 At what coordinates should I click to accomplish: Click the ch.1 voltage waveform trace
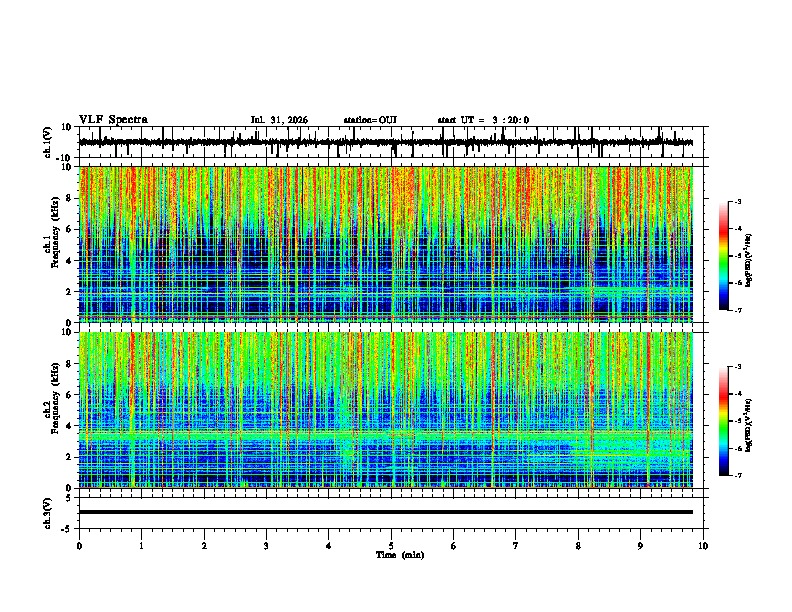point(386,142)
